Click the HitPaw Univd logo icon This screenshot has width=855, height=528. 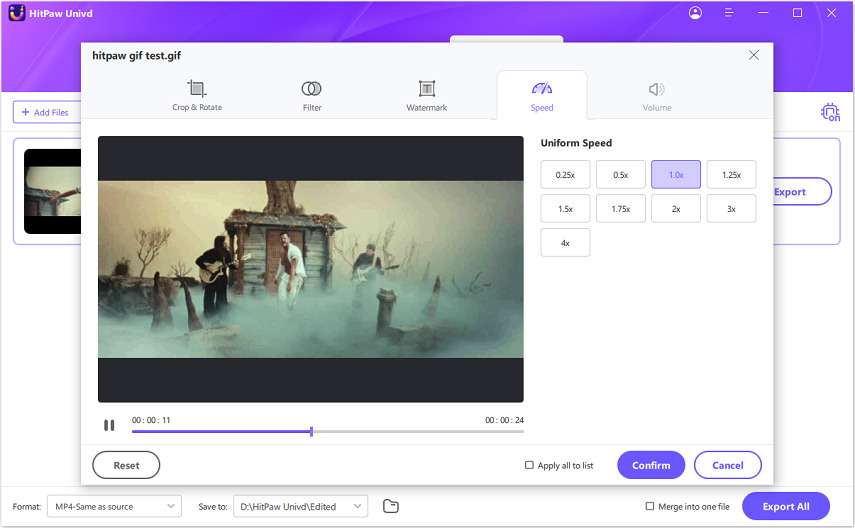pyautogui.click(x=17, y=13)
